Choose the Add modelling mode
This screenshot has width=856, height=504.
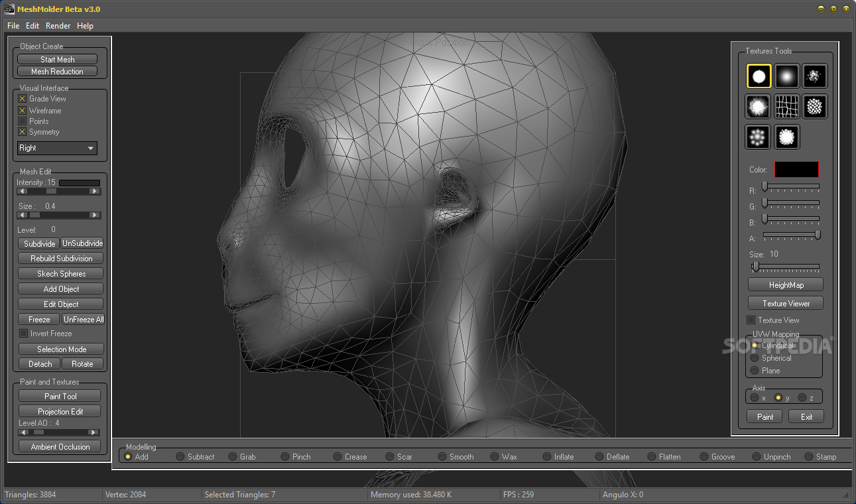click(128, 456)
